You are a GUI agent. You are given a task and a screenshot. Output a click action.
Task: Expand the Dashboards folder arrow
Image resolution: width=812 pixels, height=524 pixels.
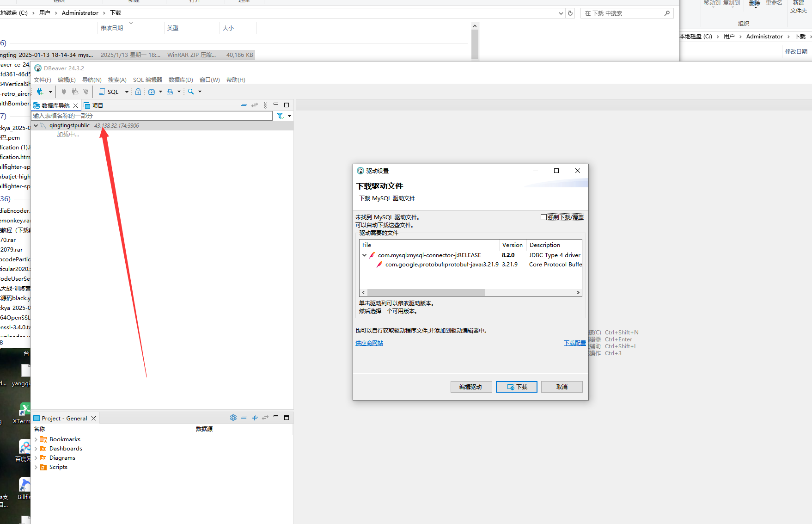(x=36, y=449)
